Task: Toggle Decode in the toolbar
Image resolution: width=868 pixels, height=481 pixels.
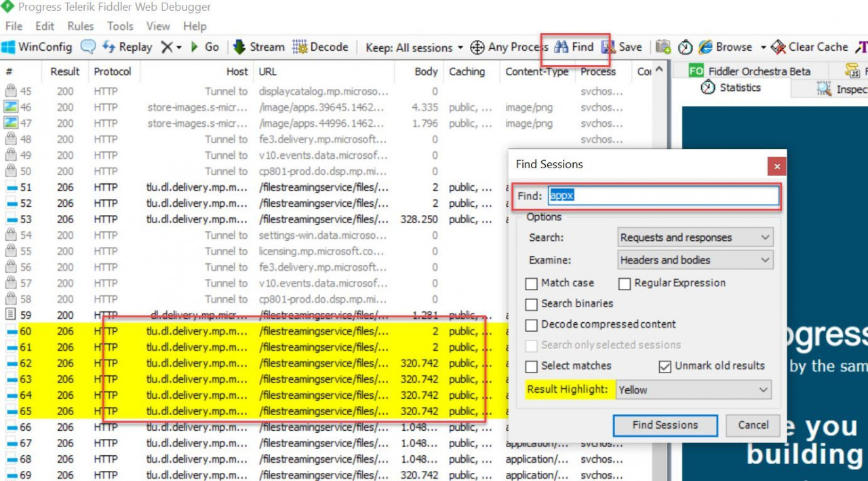Action: [320, 47]
